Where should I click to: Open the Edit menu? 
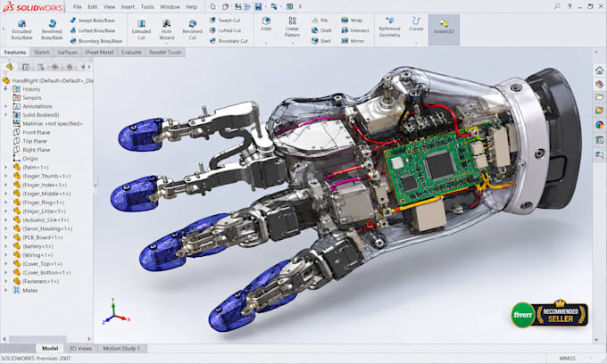click(93, 6)
